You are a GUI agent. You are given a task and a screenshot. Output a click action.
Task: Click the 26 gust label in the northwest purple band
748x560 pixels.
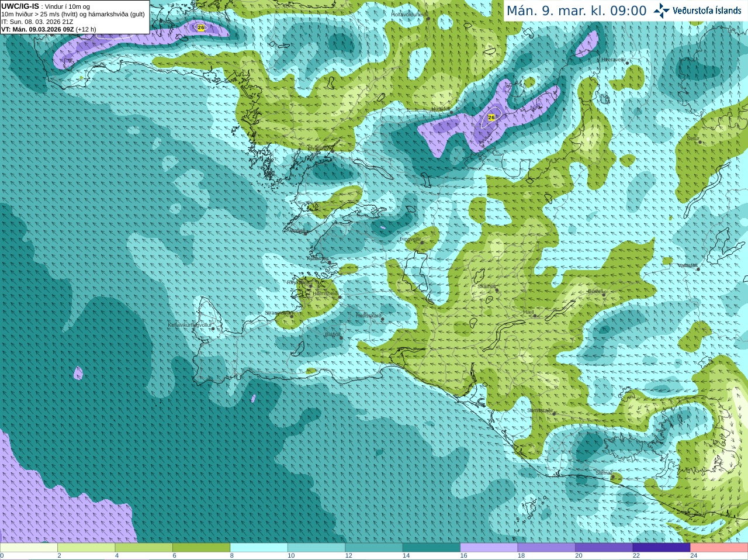click(x=201, y=27)
